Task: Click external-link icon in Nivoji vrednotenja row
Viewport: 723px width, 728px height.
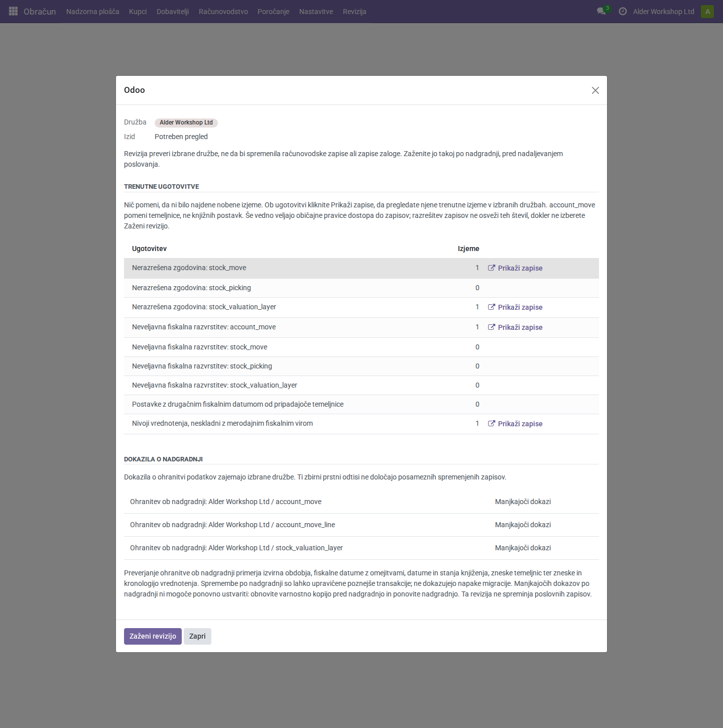Action: tap(492, 424)
